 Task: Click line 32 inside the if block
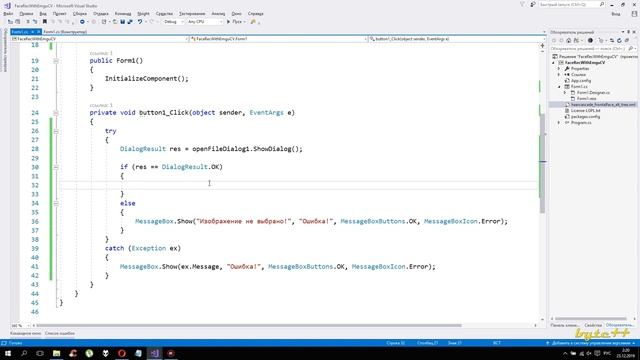tap(298, 185)
